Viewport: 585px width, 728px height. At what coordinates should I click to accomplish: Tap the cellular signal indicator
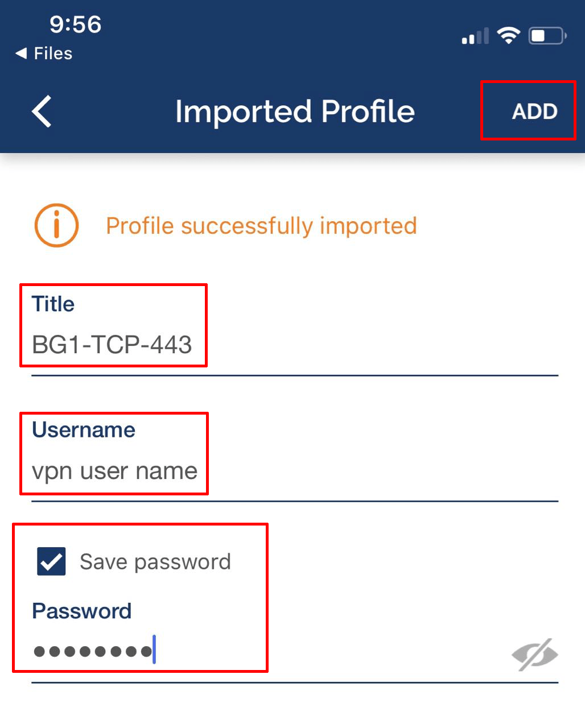[x=474, y=36]
